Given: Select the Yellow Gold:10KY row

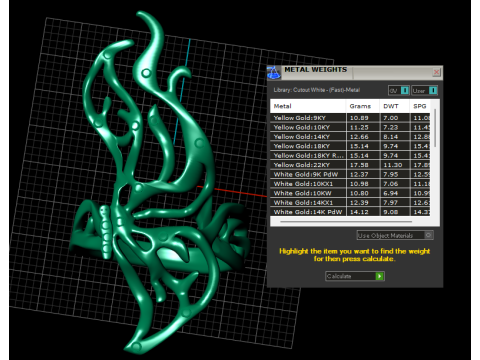Looking at the screenshot, I should 350,127.
